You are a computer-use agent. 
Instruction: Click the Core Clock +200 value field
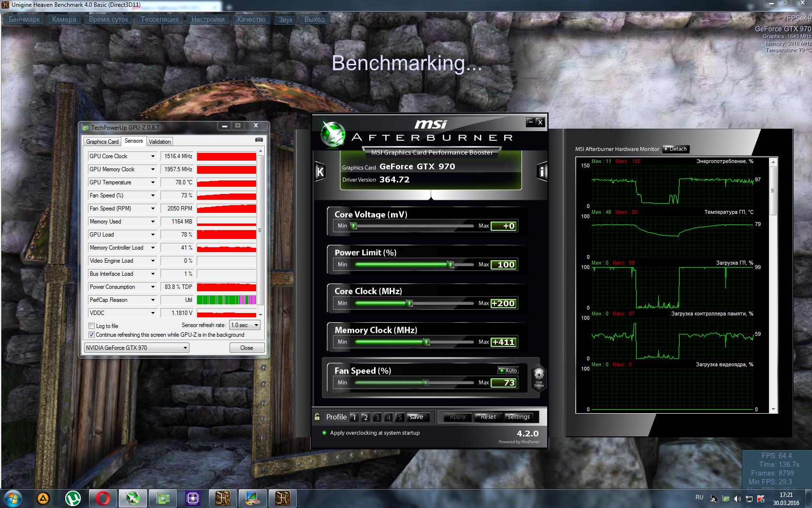point(504,303)
